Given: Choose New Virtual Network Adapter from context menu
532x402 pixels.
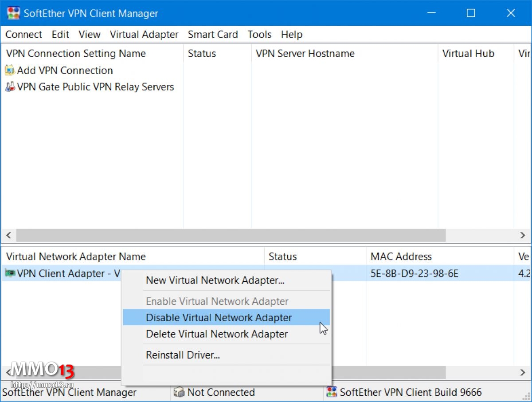Looking at the screenshot, I should (226, 280).
